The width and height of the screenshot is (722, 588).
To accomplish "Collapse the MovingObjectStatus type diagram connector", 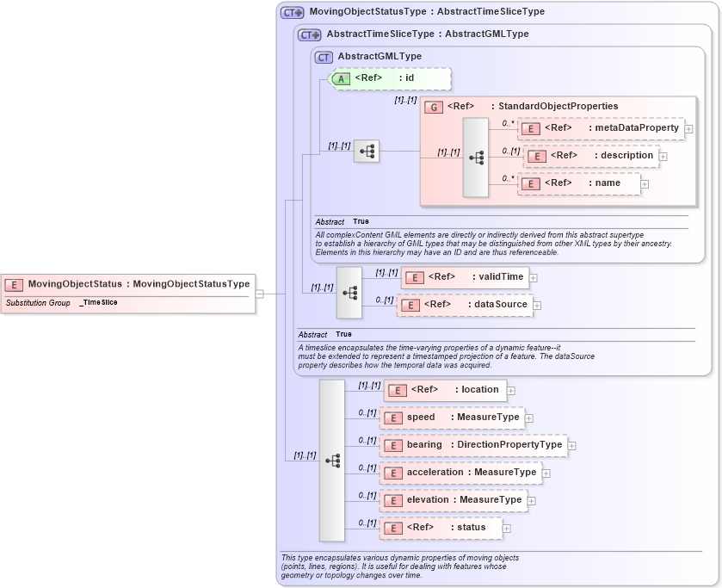I will 261,293.
